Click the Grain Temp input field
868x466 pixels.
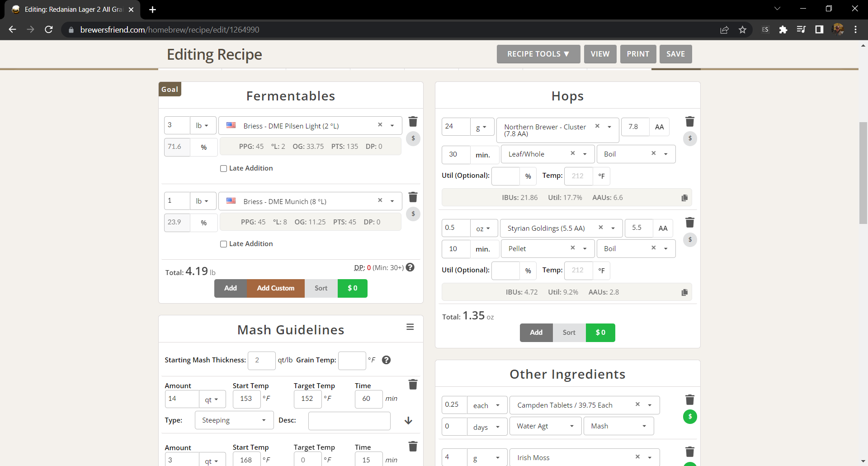click(x=352, y=361)
